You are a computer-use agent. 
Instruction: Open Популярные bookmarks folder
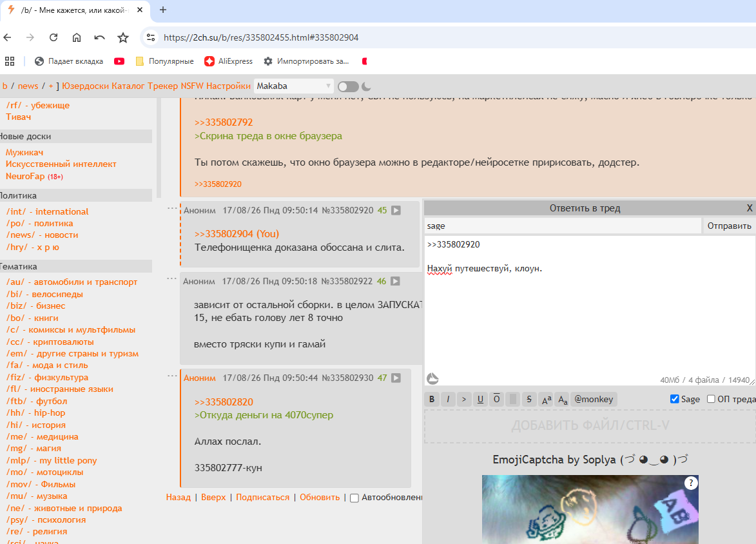click(164, 61)
